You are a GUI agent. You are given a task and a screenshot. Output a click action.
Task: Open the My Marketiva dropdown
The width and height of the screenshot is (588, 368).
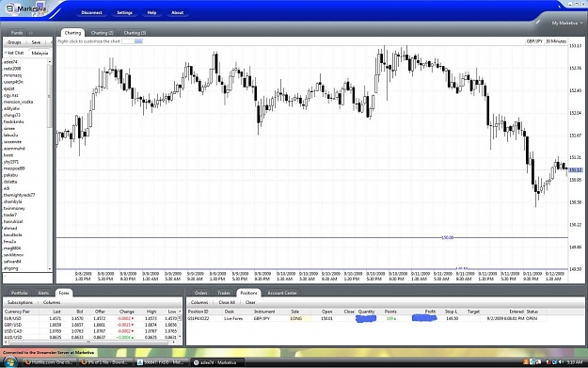pos(567,23)
